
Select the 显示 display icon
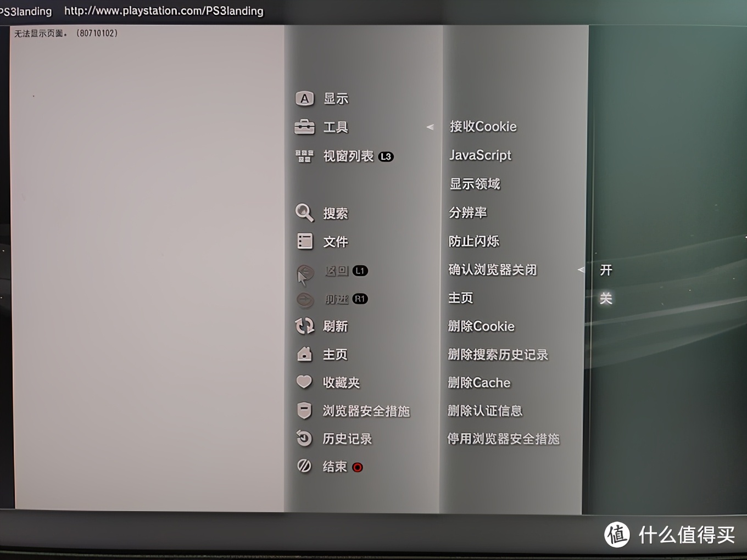click(x=305, y=99)
